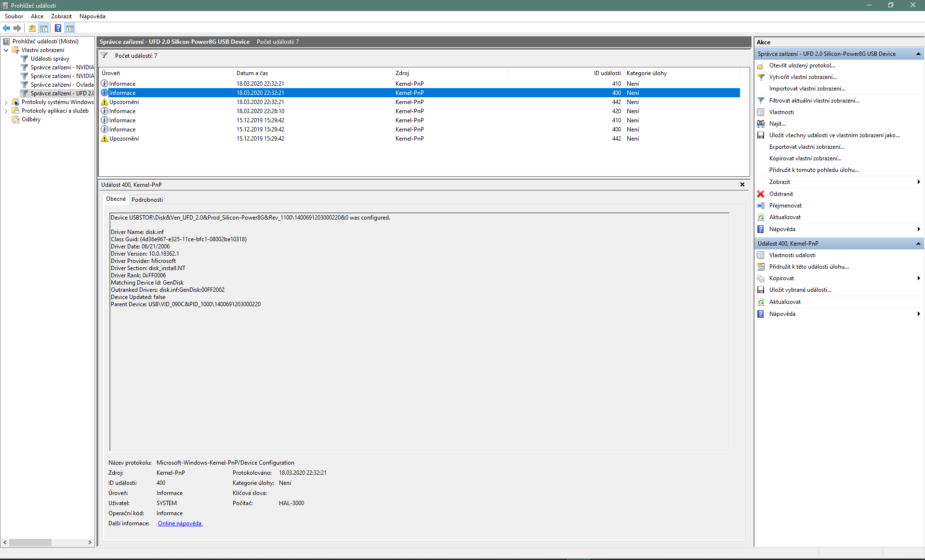Click Otevřít uložený protokol icon
Image resolution: width=925 pixels, height=560 pixels.
[761, 65]
